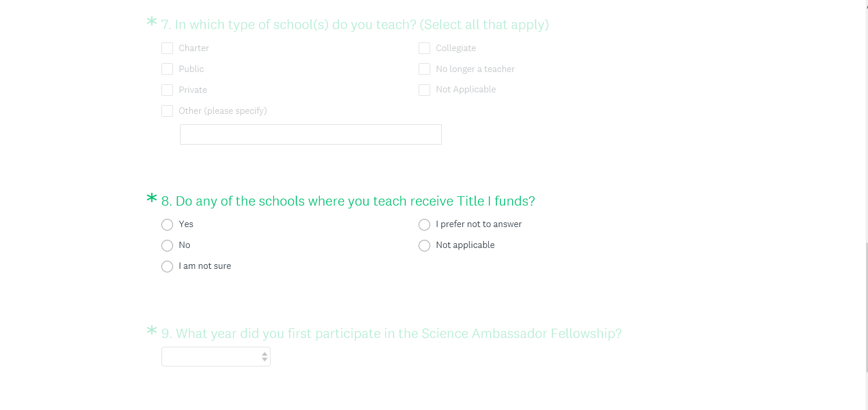868x410 pixels.
Task: Tick the Public school option
Action: [x=167, y=69]
